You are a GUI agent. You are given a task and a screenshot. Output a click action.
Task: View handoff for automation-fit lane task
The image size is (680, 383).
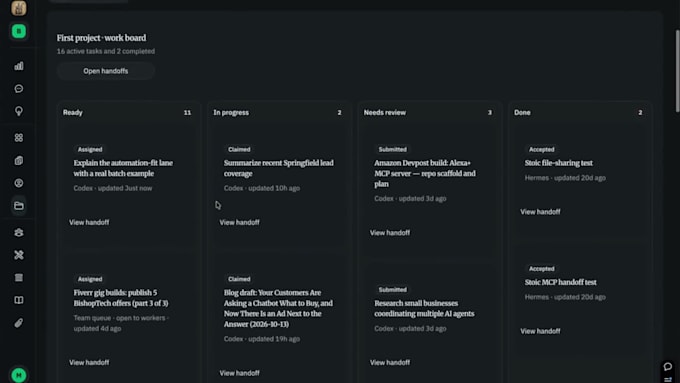89,222
